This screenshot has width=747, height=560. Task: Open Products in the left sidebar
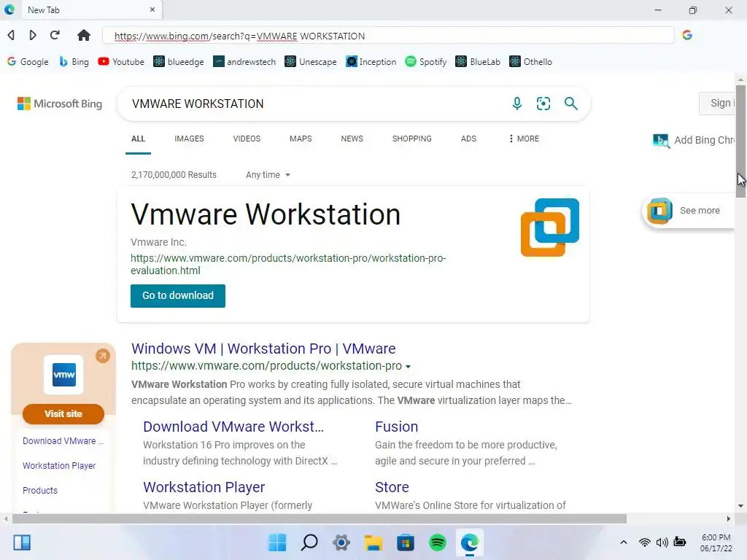coord(40,491)
